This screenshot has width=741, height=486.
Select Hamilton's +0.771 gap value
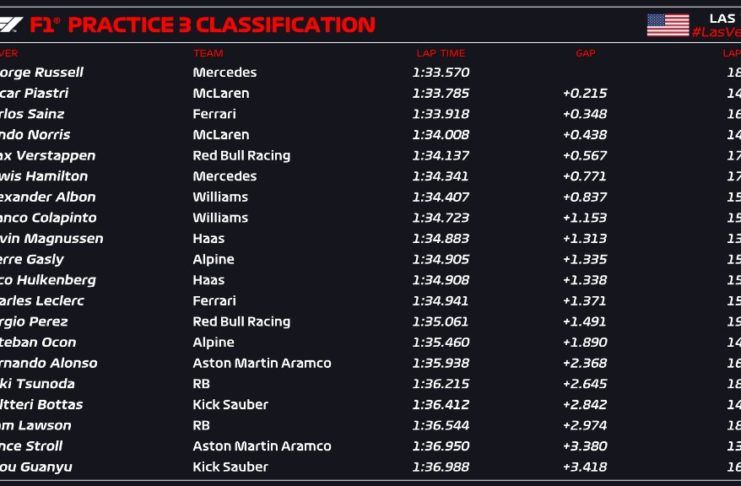[x=585, y=176]
